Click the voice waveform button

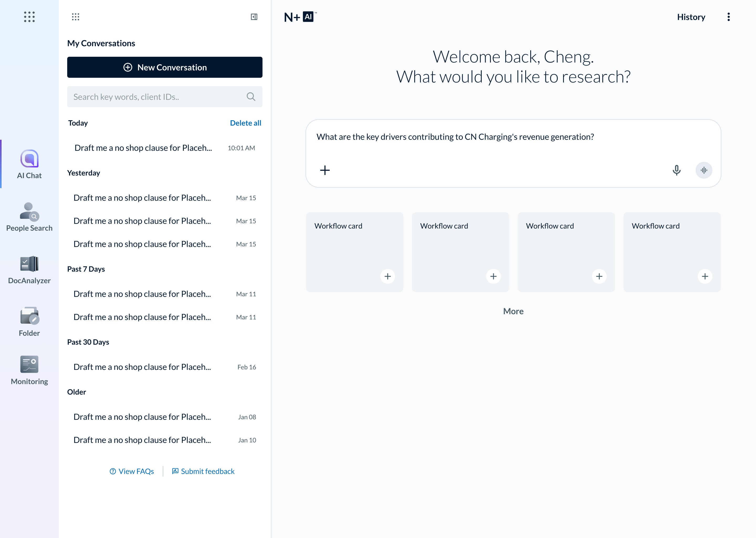[x=704, y=170]
